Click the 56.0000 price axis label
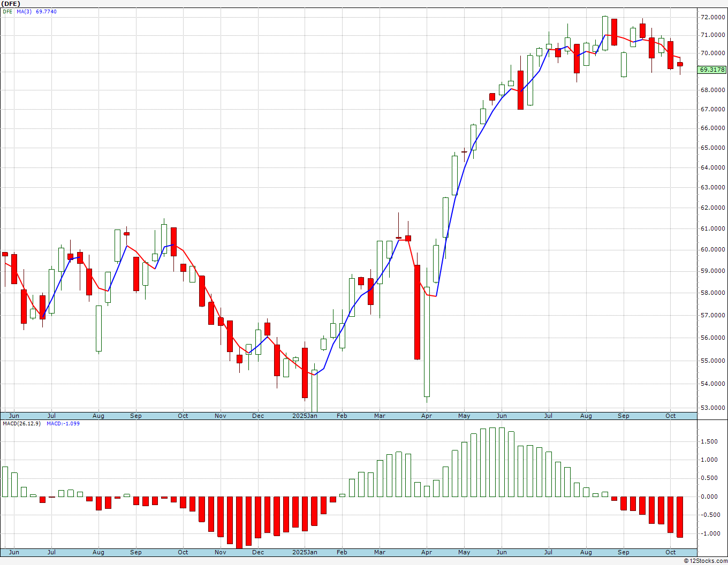 pos(713,338)
